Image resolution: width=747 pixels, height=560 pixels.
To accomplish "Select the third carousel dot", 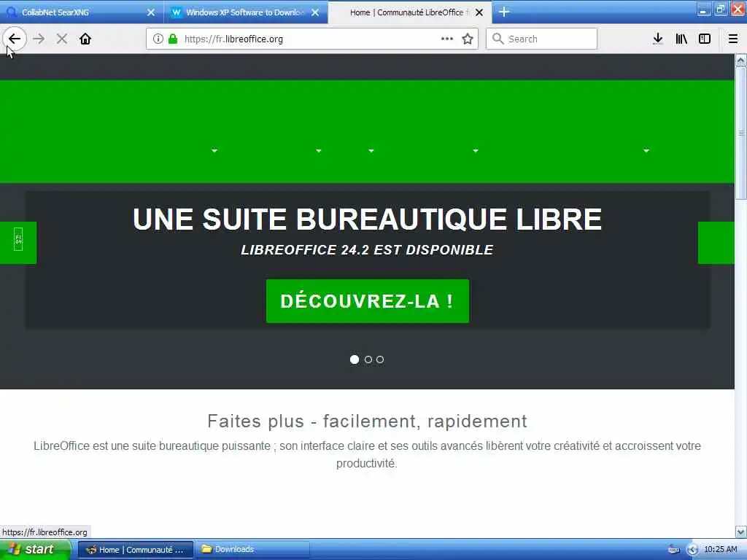I will (x=379, y=359).
